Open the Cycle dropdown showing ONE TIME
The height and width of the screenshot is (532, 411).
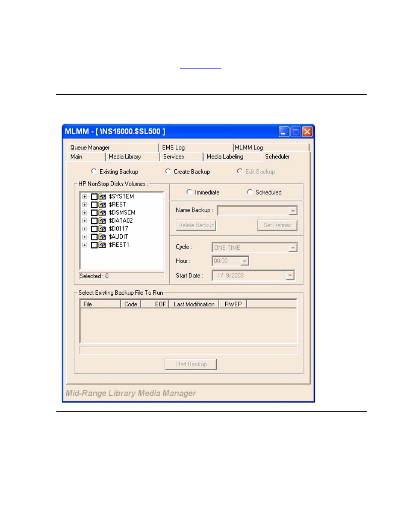[x=293, y=248]
